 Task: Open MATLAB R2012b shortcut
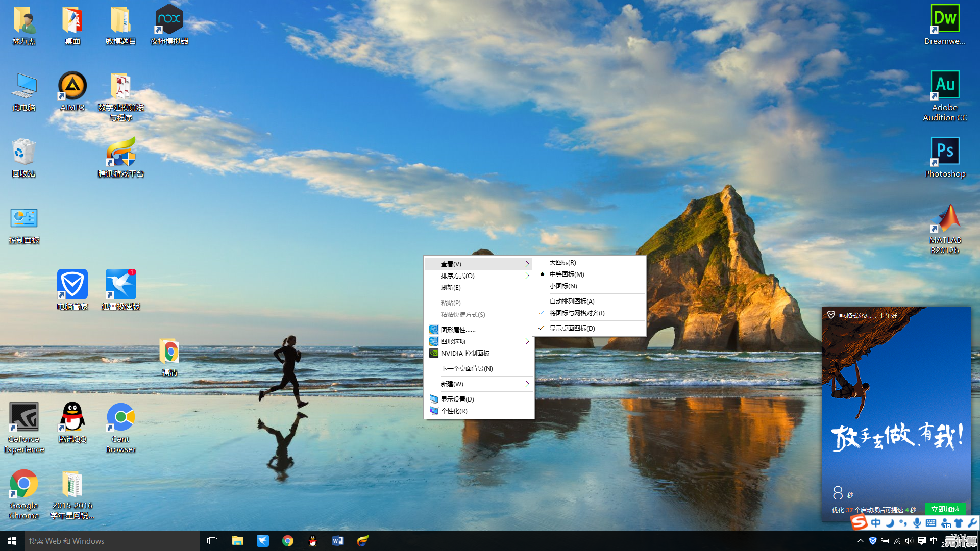(944, 219)
